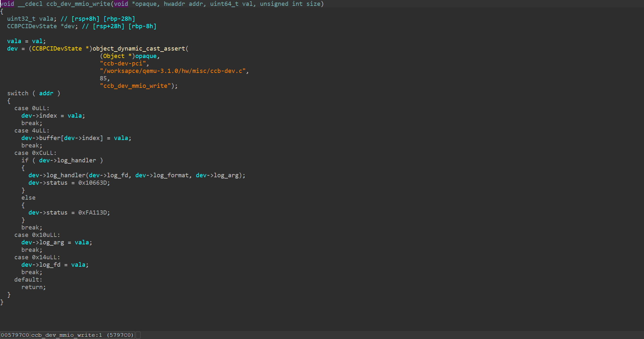Click the buffer field in array assignment
The height and width of the screenshot is (339, 644).
coord(50,138)
